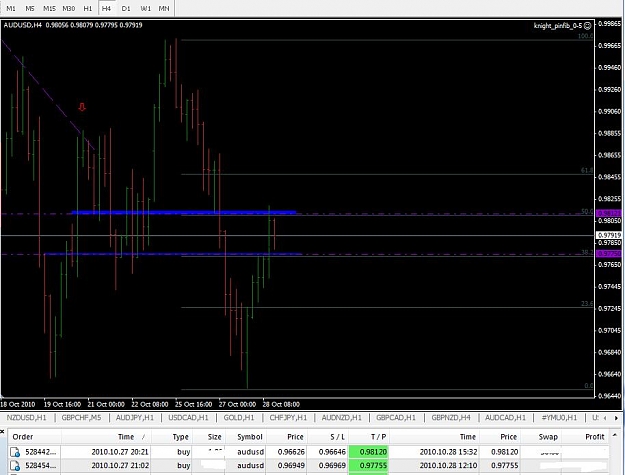The height and width of the screenshot is (475, 625).
Task: Click open price 0.96626 cell
Action: coord(291,452)
